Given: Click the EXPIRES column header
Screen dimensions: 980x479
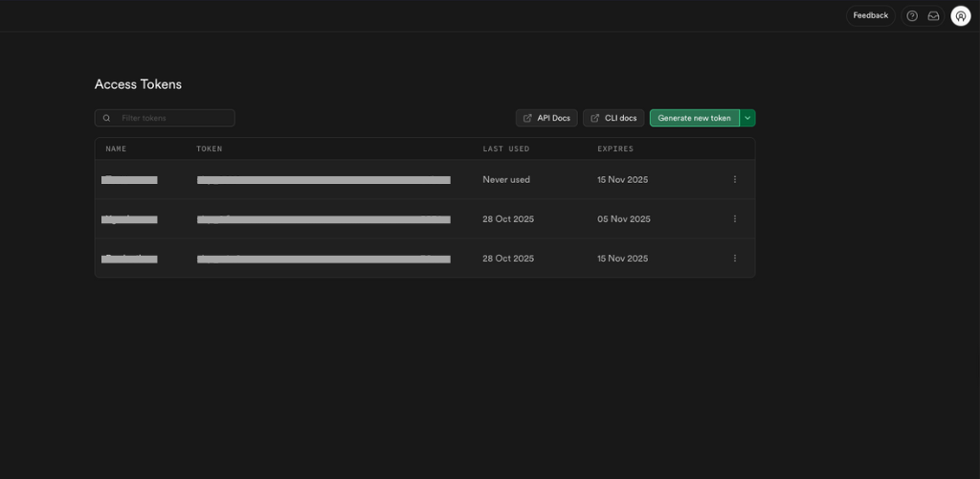Looking at the screenshot, I should click(615, 149).
